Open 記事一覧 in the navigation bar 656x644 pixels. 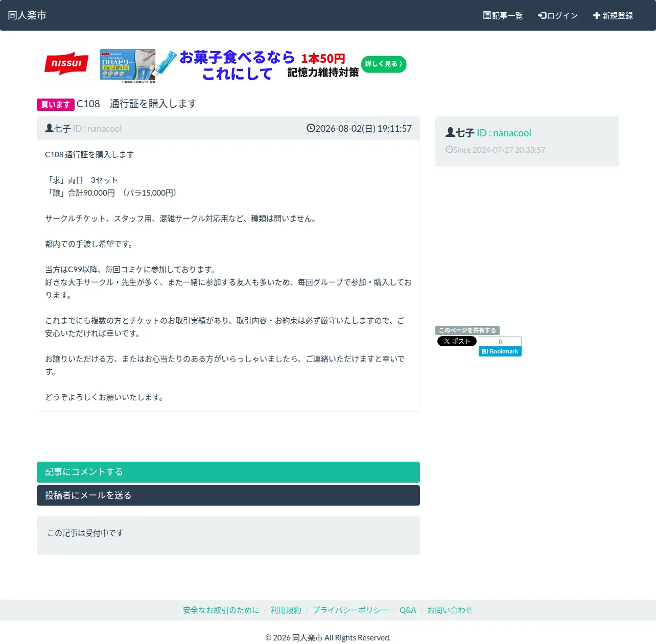(x=503, y=15)
